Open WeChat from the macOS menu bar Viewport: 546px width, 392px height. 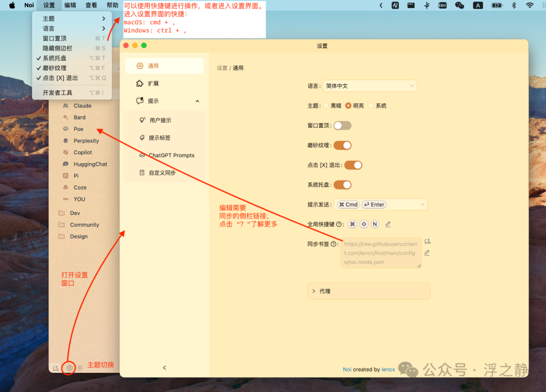(x=459, y=5)
